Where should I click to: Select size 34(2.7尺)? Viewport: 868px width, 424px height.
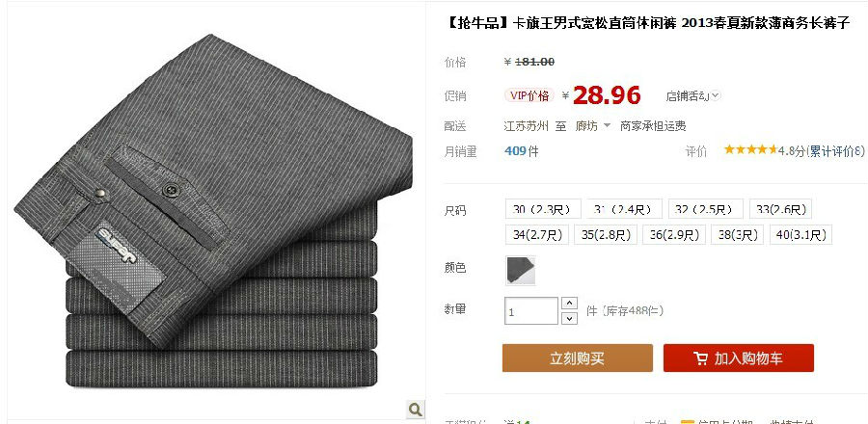coord(537,234)
